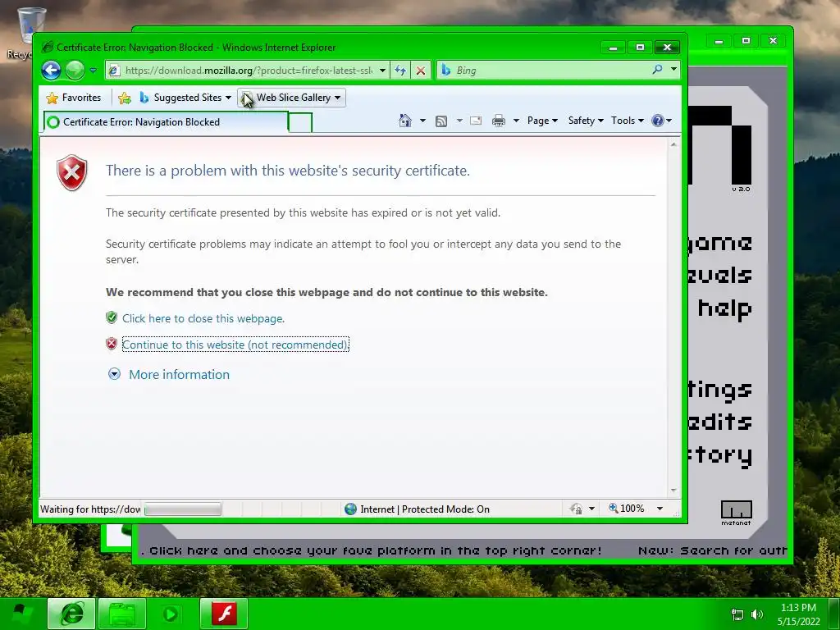Click the Print icon
The height and width of the screenshot is (630, 840).
pos(499,121)
